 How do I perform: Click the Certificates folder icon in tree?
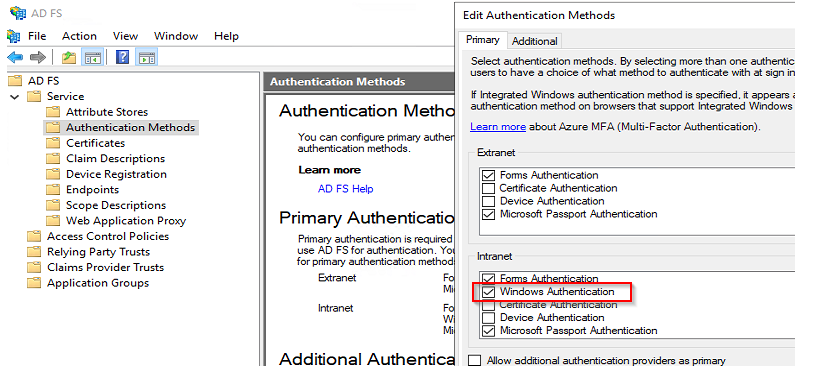53,143
